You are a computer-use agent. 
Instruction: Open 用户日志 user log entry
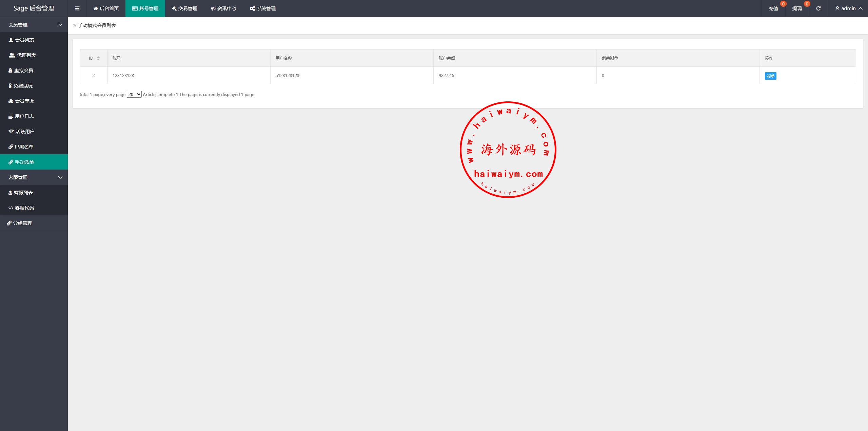tap(24, 116)
